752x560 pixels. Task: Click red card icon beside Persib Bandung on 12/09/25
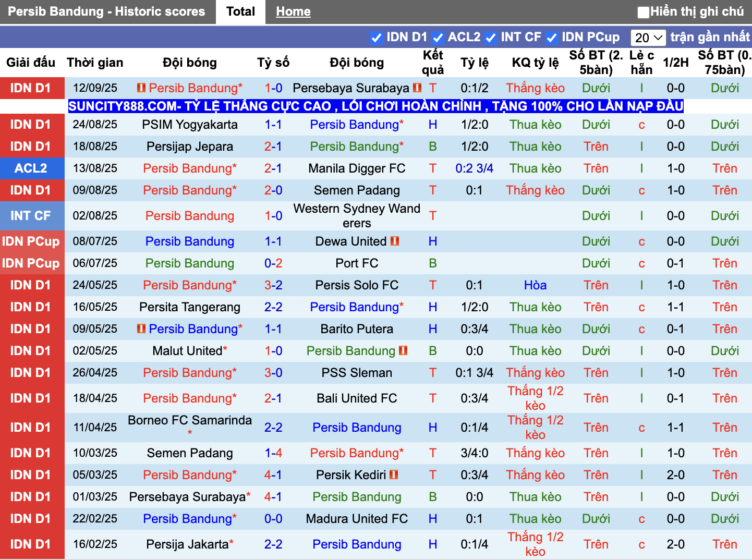pyautogui.click(x=141, y=88)
